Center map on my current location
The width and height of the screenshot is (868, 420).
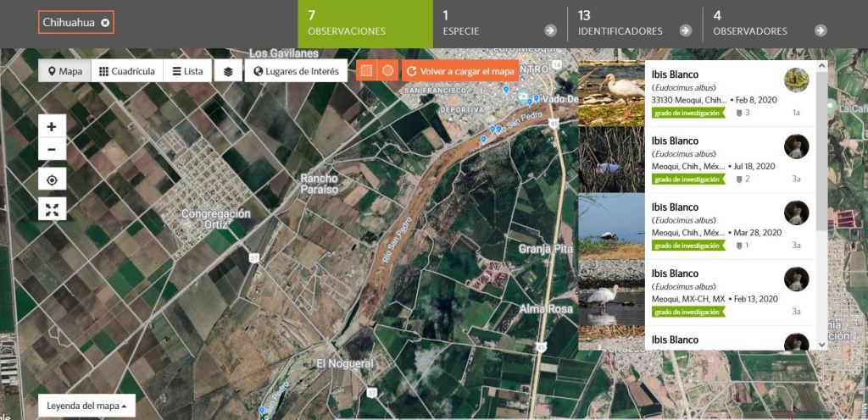pyautogui.click(x=52, y=180)
